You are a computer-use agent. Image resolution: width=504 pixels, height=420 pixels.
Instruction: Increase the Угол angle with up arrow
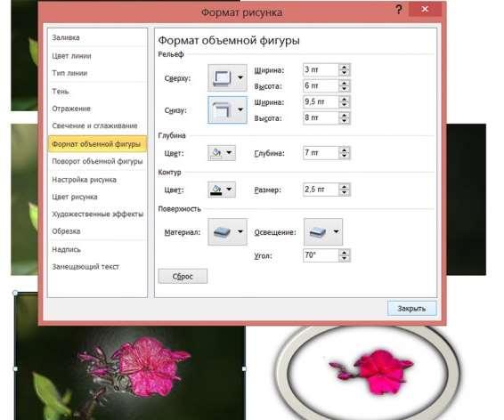click(x=345, y=253)
